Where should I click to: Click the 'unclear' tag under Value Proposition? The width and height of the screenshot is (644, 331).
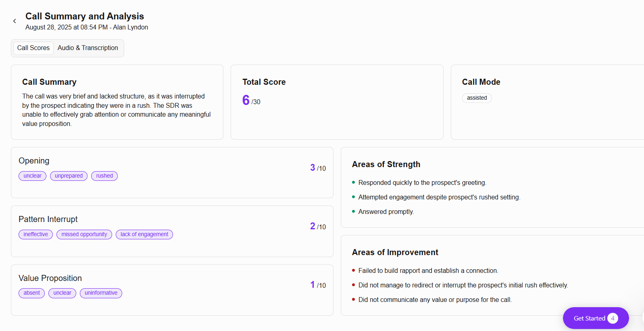(62, 293)
